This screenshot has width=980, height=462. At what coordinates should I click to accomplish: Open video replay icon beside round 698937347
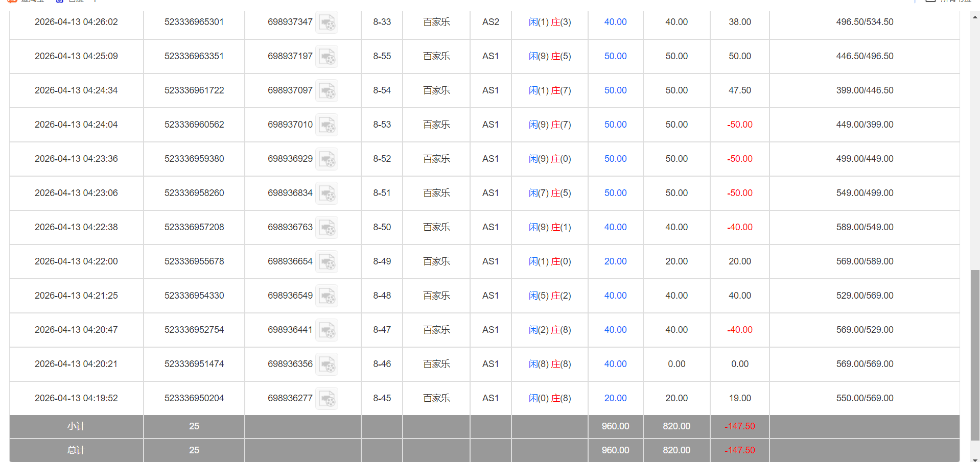point(326,22)
